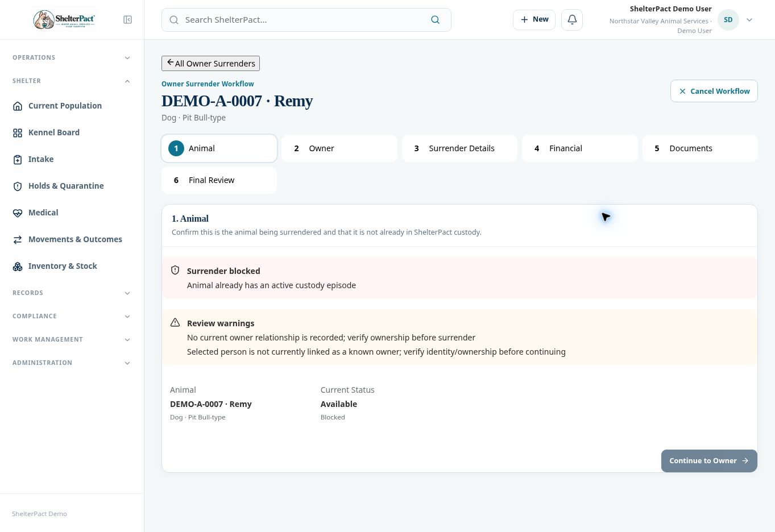The height and width of the screenshot is (532, 775).
Task: Jump to the Final Review step
Action: point(219,180)
